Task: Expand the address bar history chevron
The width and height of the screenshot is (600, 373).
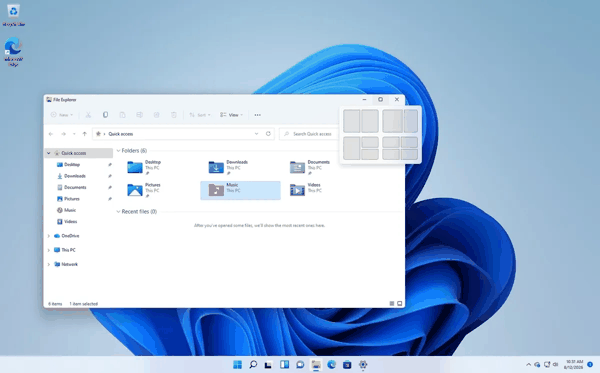Action: click(256, 134)
